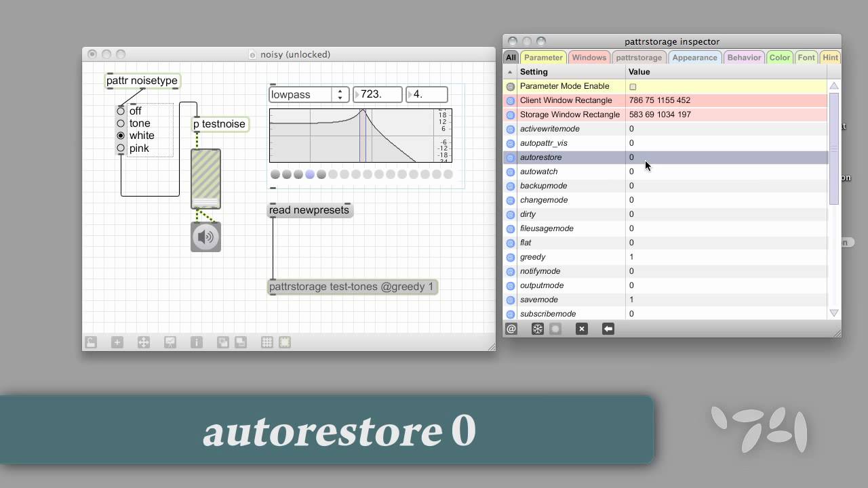868x488 pixels.
Task: Toggle the snap to grid icon
Action: pyautogui.click(x=285, y=343)
